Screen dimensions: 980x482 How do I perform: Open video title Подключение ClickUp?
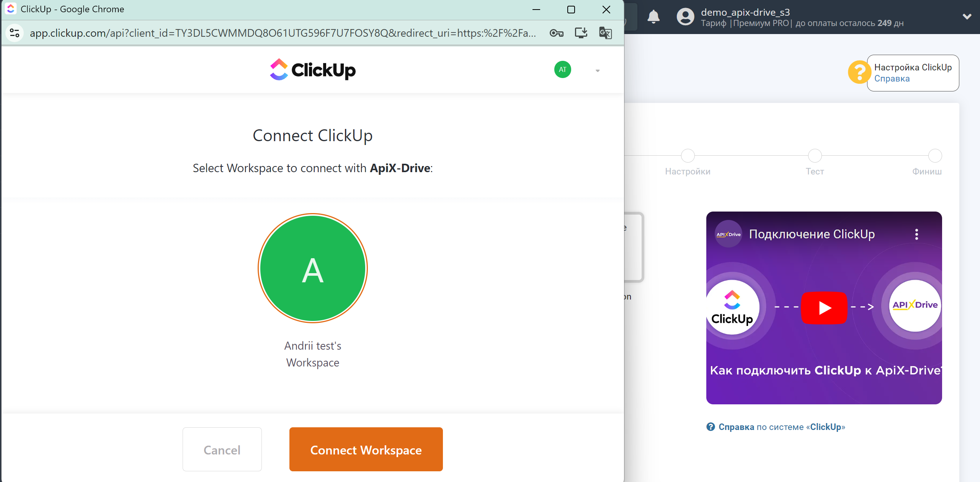click(x=812, y=234)
